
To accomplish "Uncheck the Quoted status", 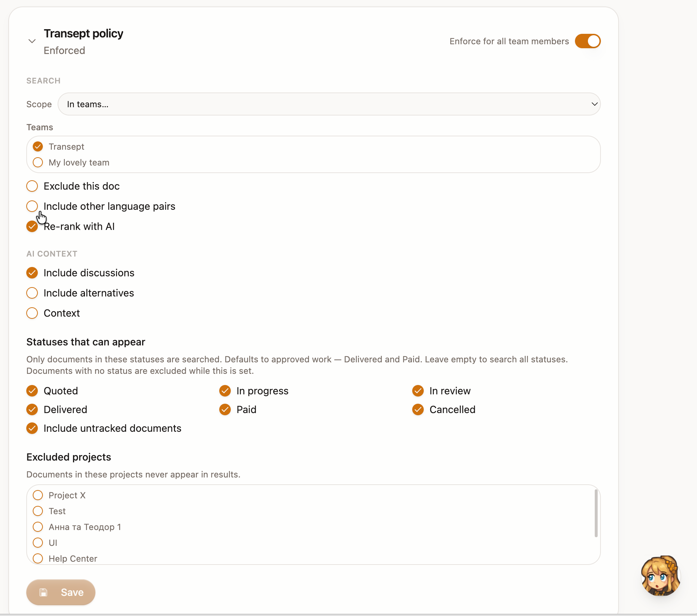I will click(x=32, y=391).
